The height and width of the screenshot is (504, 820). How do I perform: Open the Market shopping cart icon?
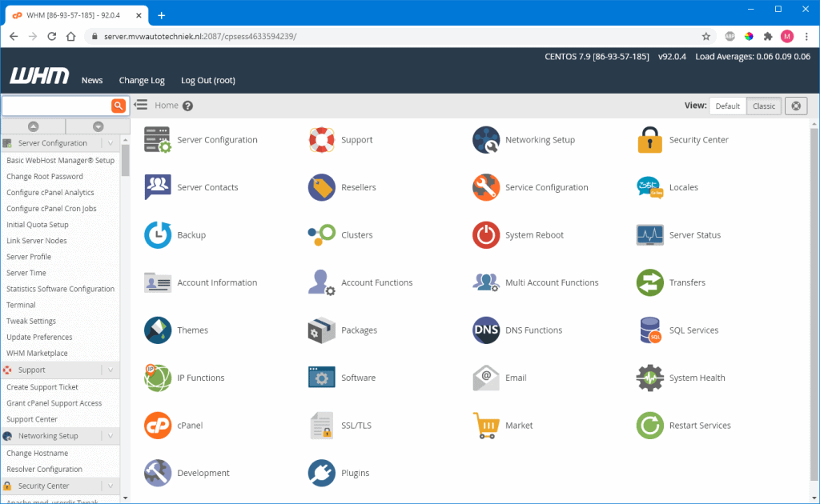coord(486,425)
